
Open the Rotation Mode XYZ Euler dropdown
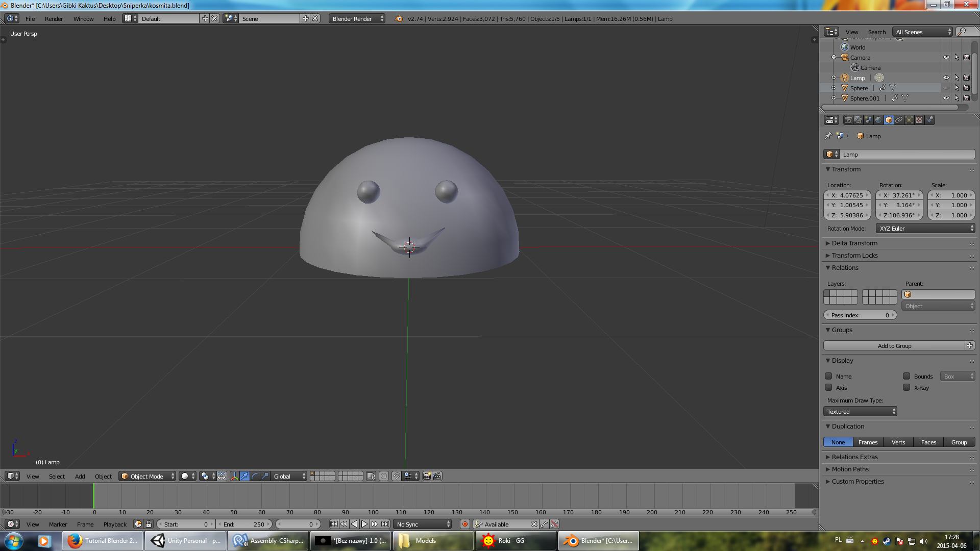pos(925,228)
